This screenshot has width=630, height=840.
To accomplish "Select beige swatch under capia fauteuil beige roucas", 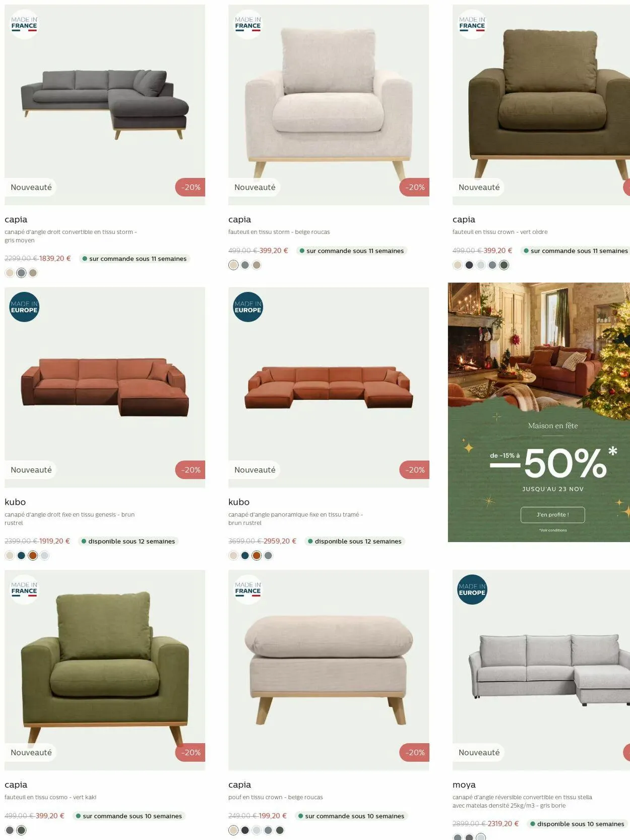I will coord(233,265).
